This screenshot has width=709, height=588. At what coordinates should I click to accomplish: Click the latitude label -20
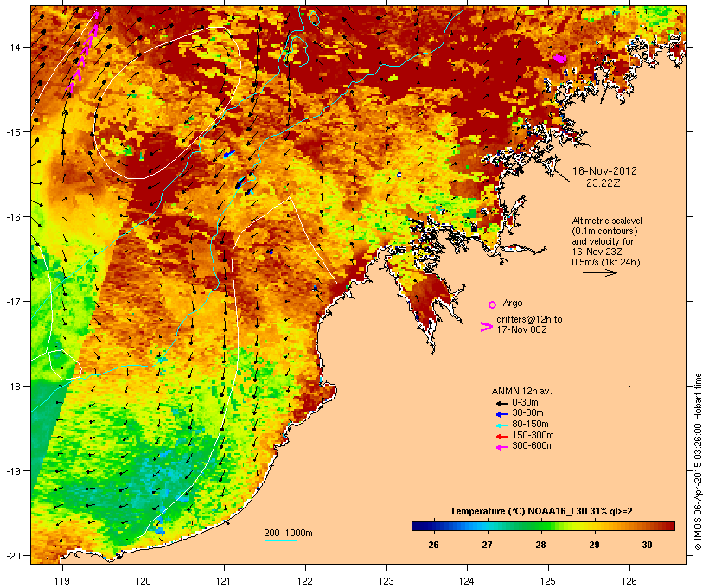[12, 555]
